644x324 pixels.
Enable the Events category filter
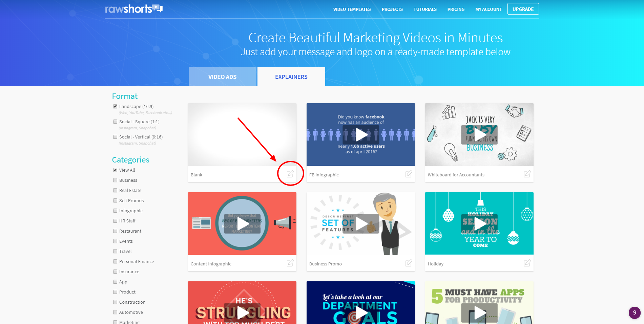115,241
